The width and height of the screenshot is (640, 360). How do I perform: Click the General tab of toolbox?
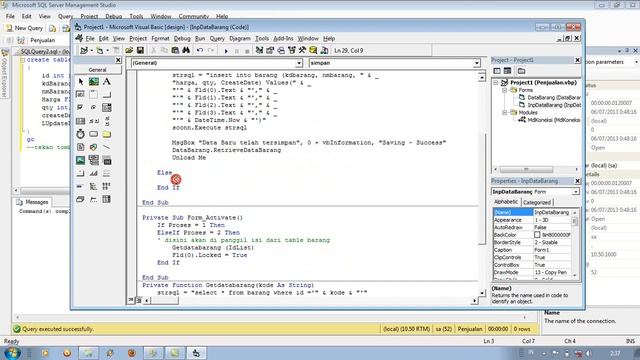[x=97, y=70]
